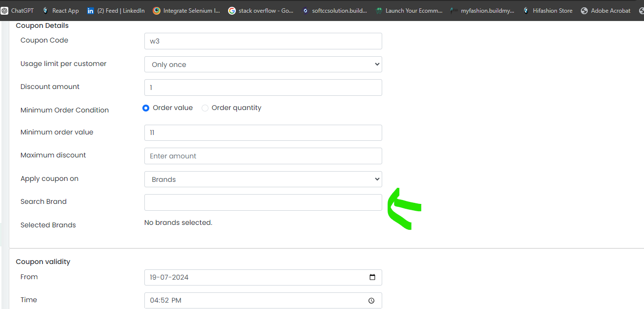Open the Adobe Acrobat bookmark
Screen dimensions: 644x309
tap(606, 10)
